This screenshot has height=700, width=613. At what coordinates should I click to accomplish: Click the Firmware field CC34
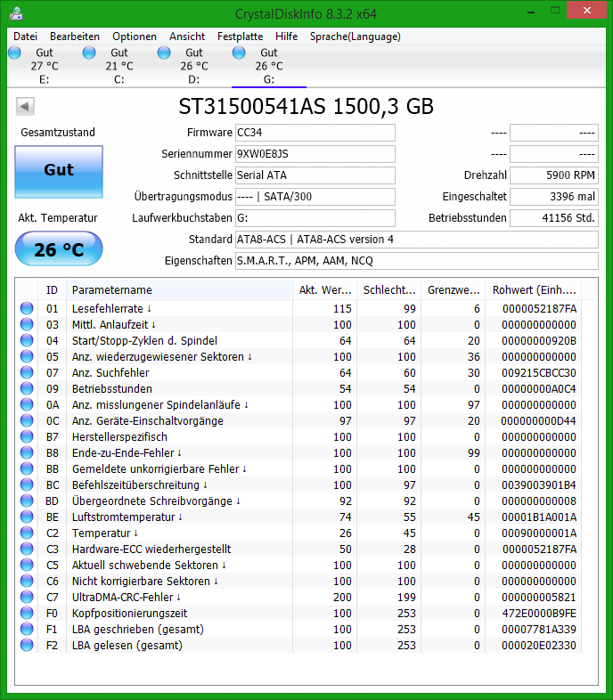click(315, 133)
